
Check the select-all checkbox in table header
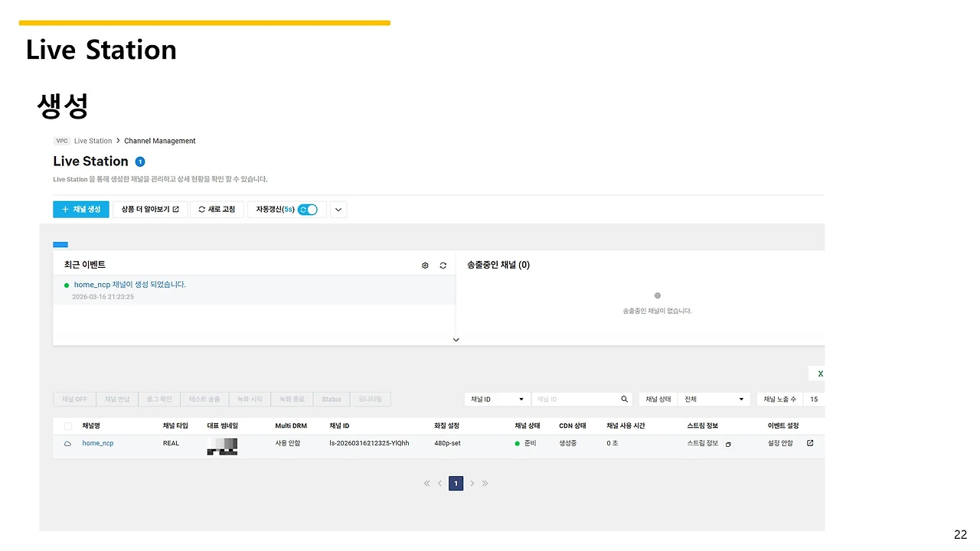68,426
